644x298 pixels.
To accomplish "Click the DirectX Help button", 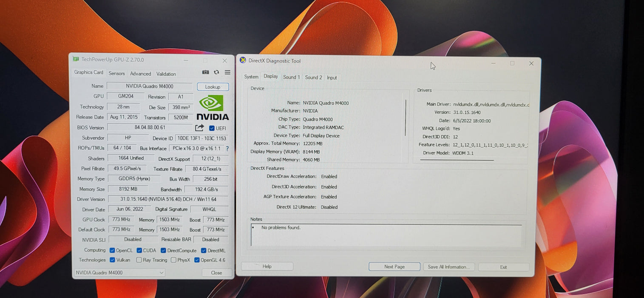I will point(267,266).
